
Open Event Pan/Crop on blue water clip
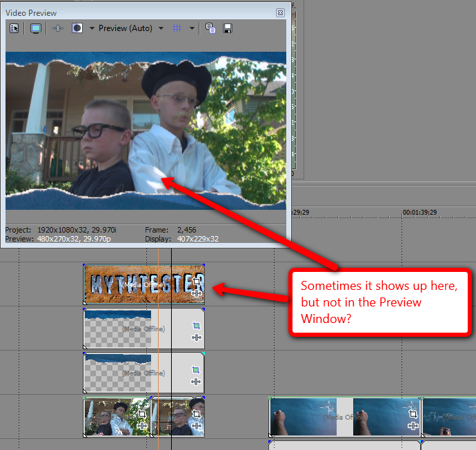(x=413, y=414)
